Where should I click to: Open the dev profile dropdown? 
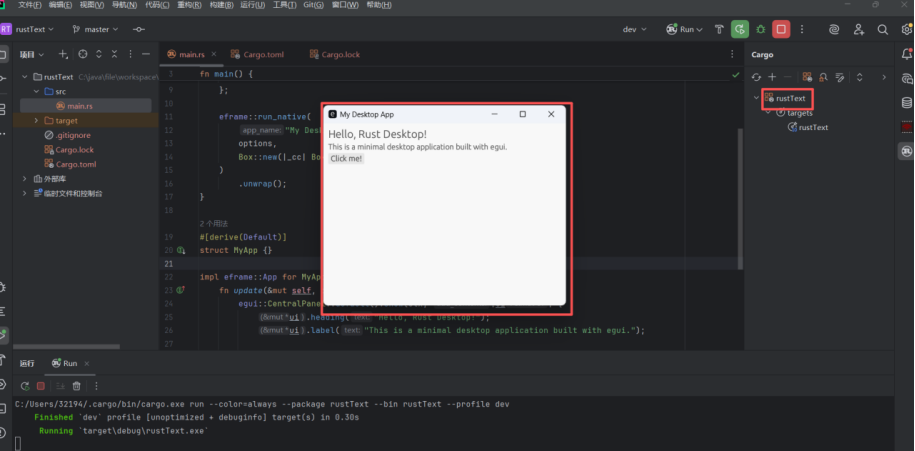tap(635, 29)
